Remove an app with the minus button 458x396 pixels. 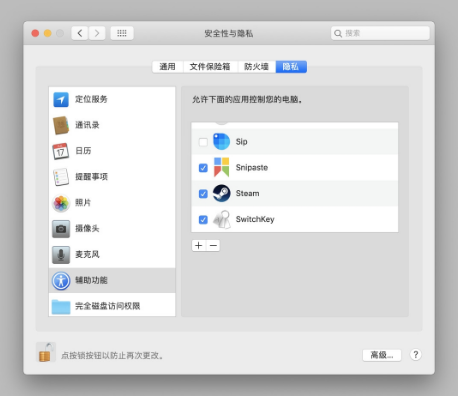click(213, 246)
